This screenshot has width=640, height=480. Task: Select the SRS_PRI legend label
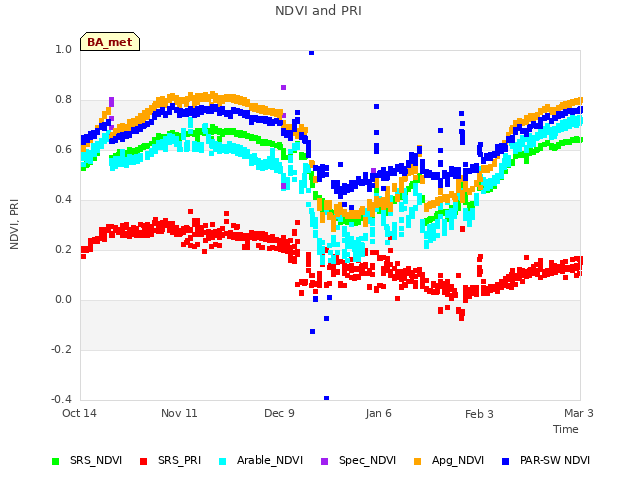click(x=180, y=460)
